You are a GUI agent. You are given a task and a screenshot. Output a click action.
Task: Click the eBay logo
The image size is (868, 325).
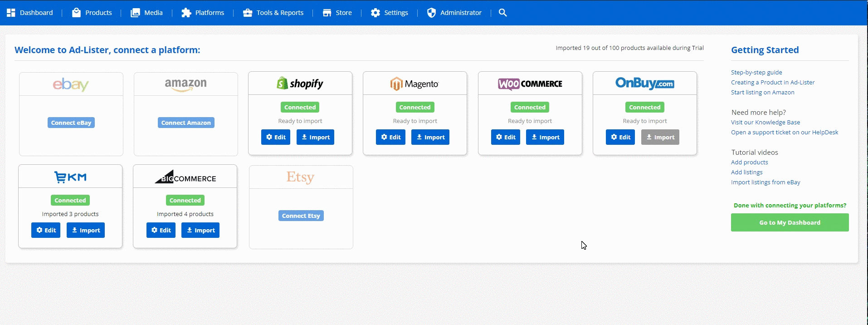tap(71, 84)
